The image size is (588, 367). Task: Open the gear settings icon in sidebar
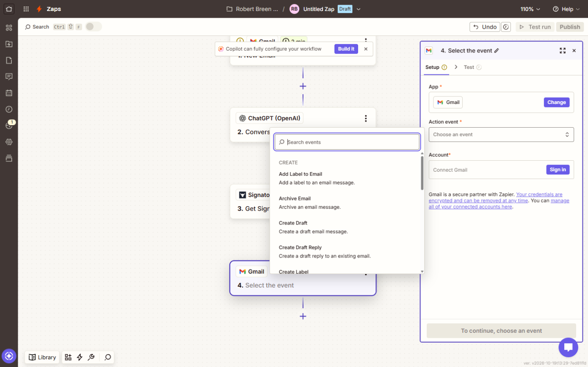tap(9, 142)
